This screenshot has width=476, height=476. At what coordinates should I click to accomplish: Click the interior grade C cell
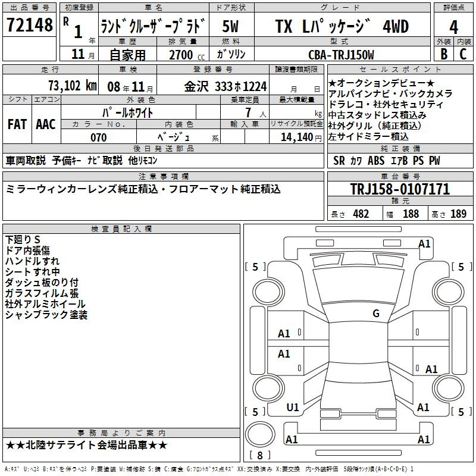point(464,54)
